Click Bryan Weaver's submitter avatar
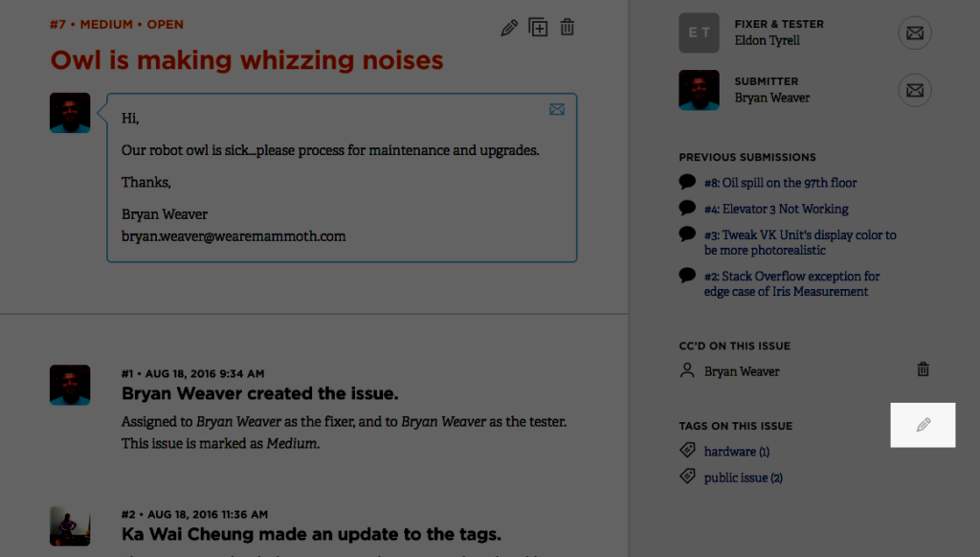 pos(699,90)
